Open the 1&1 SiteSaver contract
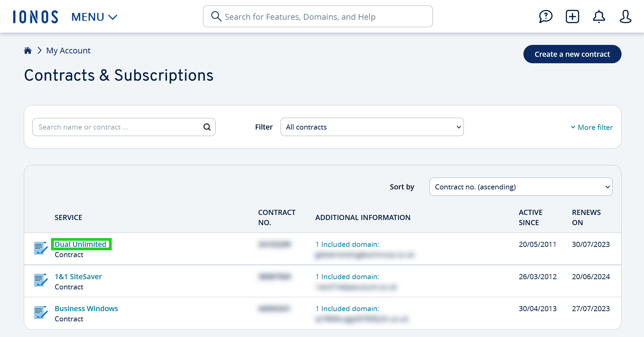Image resolution: width=644 pixels, height=337 pixels. click(x=78, y=277)
